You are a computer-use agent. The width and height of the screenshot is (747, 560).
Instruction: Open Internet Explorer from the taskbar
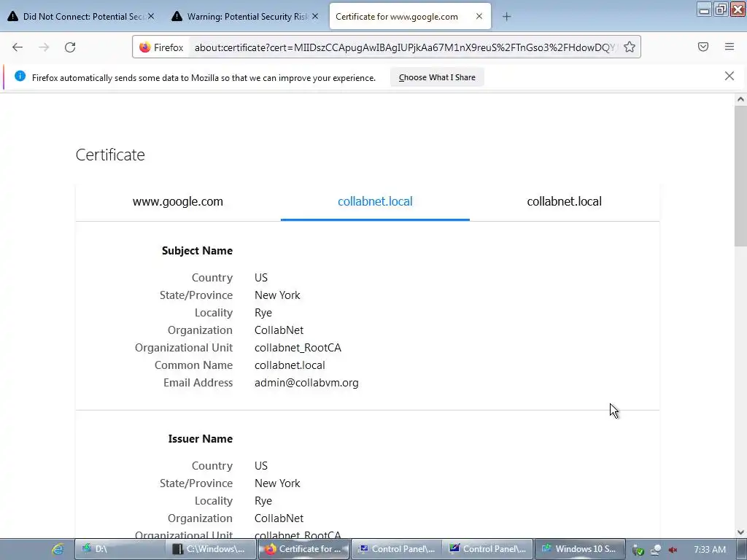[x=58, y=549]
